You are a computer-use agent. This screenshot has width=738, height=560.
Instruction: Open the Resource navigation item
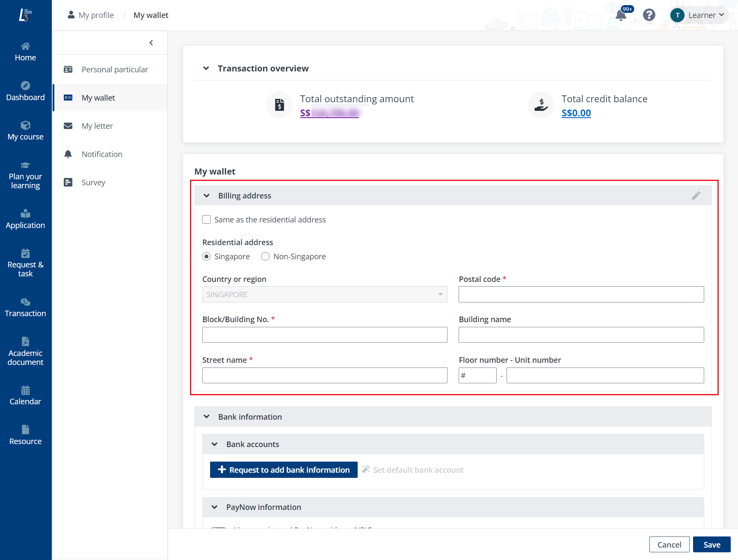(25, 436)
